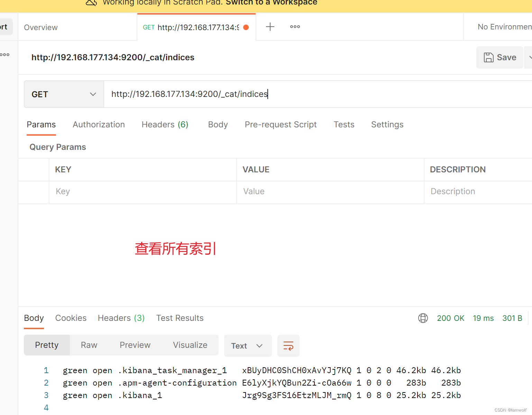The image size is (532, 415).
Task: Select Visualize response view
Action: click(x=190, y=345)
